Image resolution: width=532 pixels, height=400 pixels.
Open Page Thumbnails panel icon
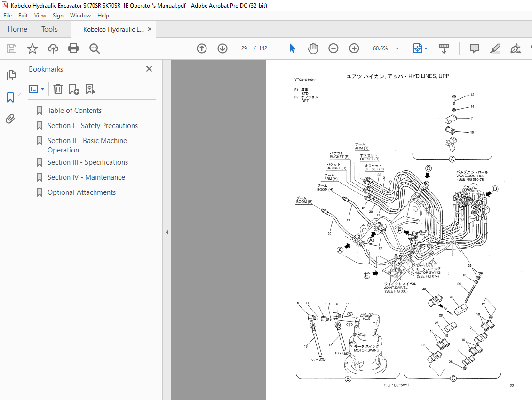(x=10, y=75)
